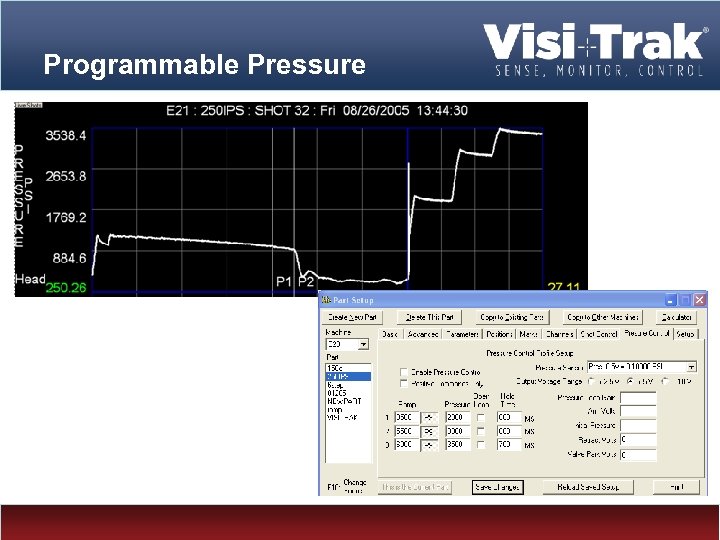
Task: Click Copy to Existing Part button
Action: point(512,317)
